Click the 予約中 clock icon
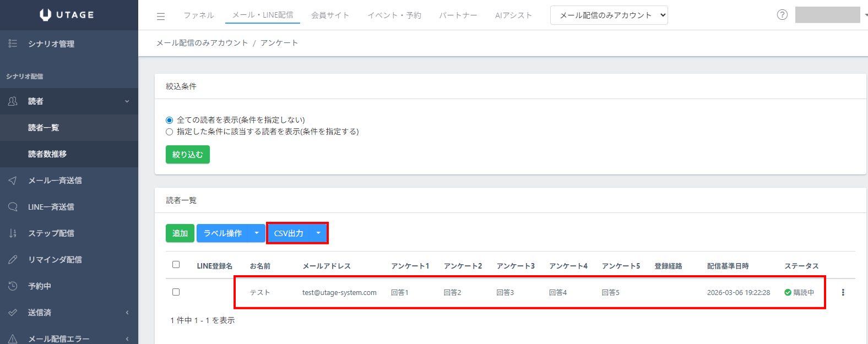The width and height of the screenshot is (868, 344). 13,286
